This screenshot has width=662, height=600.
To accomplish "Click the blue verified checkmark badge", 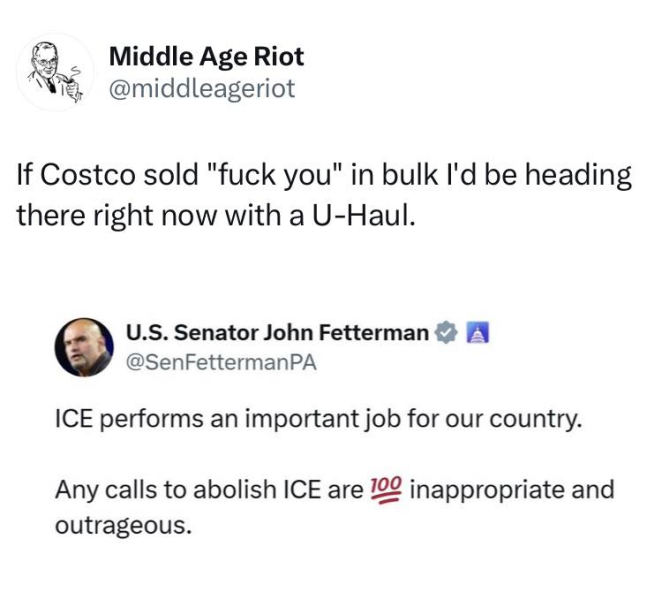I will (x=447, y=333).
